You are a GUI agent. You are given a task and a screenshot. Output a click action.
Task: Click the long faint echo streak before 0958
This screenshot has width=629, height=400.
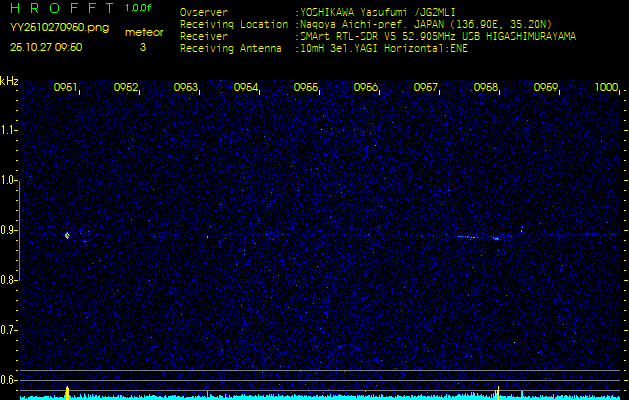click(468, 237)
